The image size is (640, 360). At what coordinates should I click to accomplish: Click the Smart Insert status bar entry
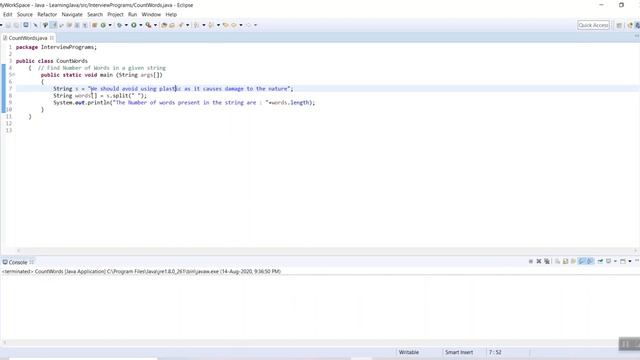point(459,352)
